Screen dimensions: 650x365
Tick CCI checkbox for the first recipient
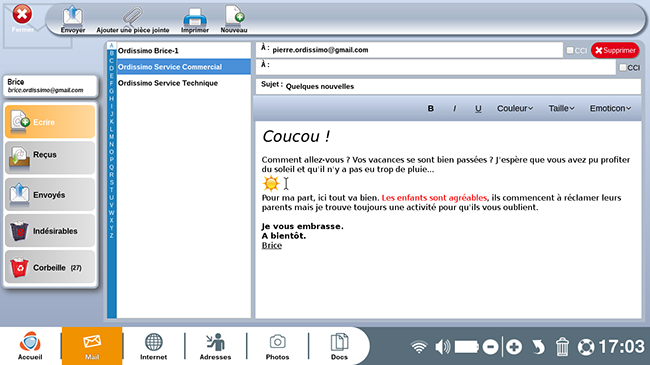tap(570, 50)
